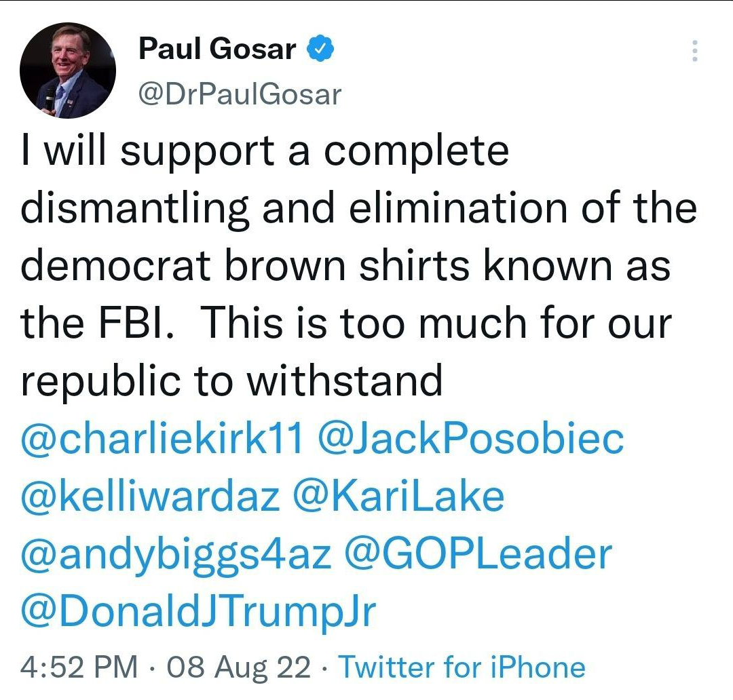Viewport: 733px width, 700px height.
Task: Click the word FBI in the tweet
Action: tap(143, 324)
